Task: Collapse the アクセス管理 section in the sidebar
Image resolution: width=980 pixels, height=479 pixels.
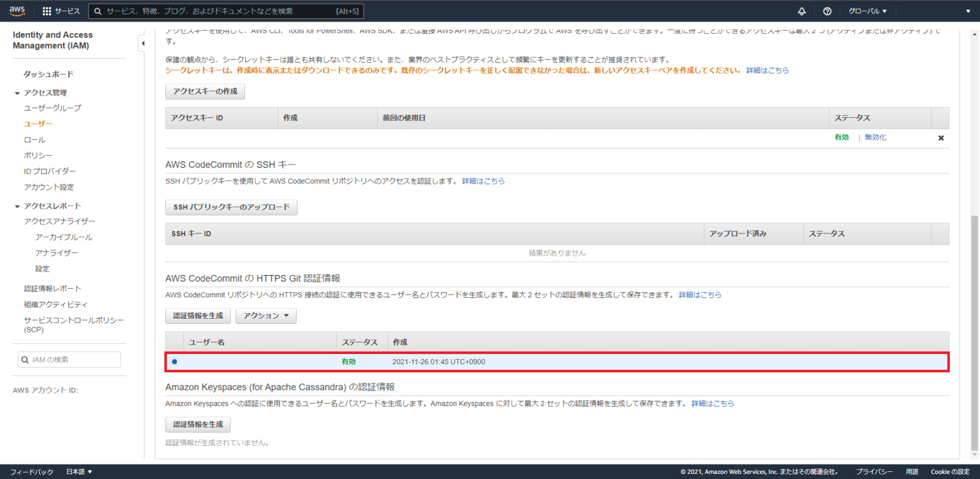Action: coord(18,92)
